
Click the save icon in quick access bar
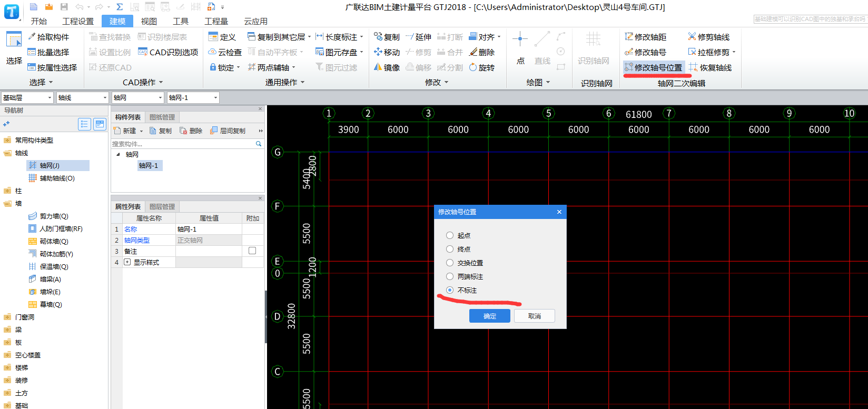(64, 7)
